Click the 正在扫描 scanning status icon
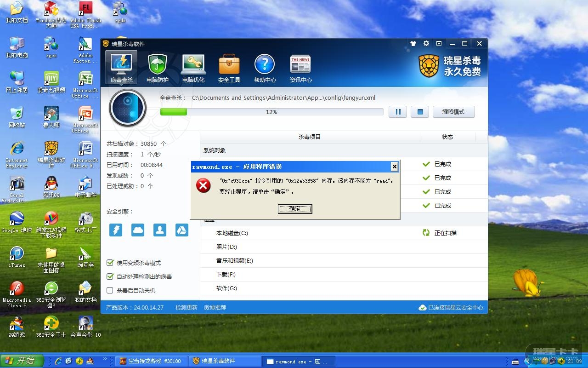588x368 pixels. tap(426, 233)
